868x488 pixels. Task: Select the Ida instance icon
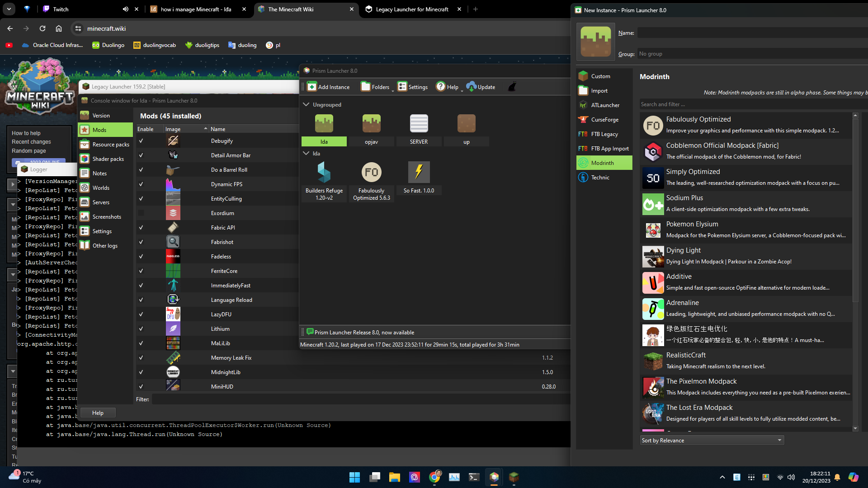click(x=324, y=123)
